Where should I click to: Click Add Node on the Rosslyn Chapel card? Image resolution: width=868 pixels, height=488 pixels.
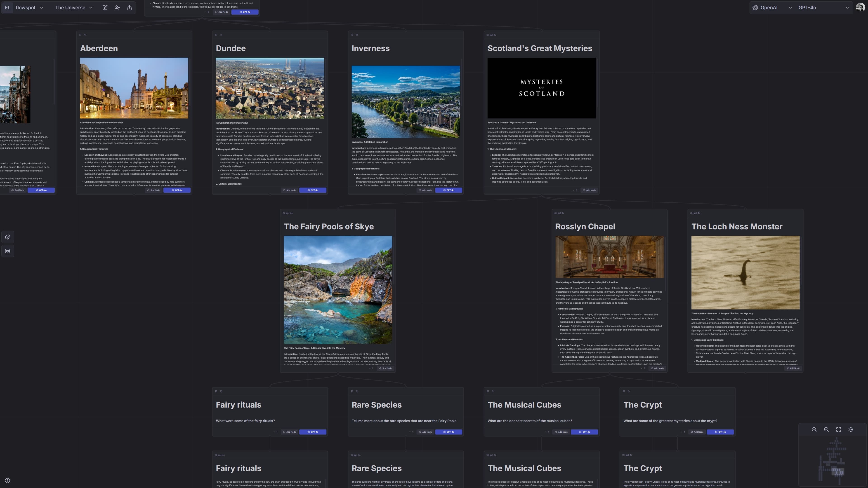[x=657, y=368]
